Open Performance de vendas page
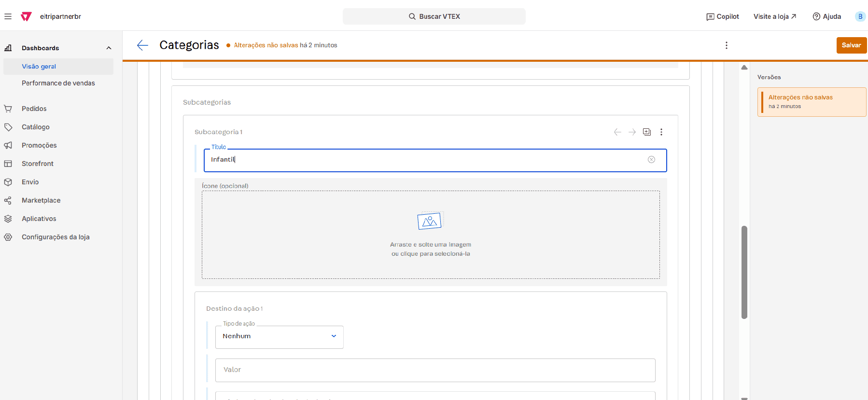 click(58, 83)
